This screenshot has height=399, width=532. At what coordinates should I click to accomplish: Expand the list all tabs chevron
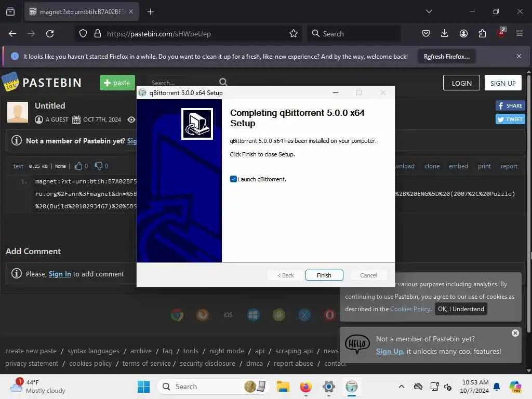429,11
